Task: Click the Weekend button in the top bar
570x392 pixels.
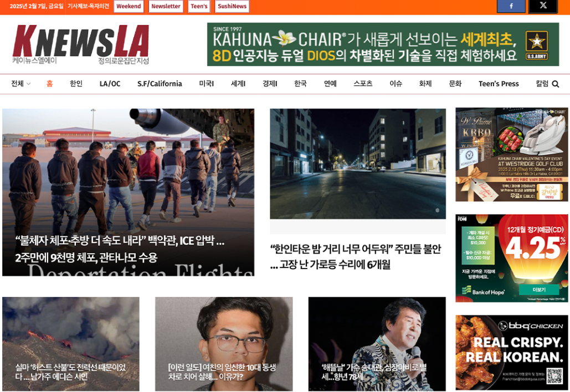Action: 128,6
